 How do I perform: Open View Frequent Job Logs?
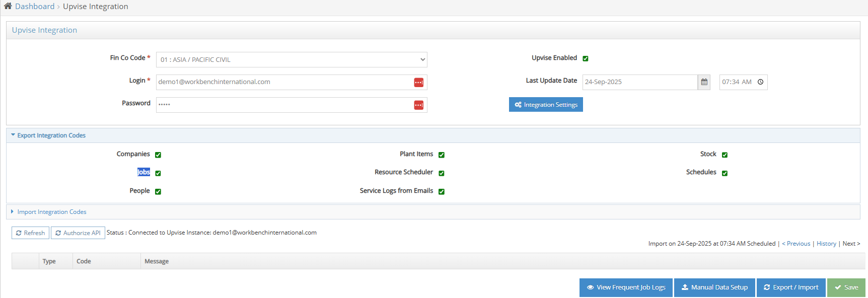coord(626,287)
